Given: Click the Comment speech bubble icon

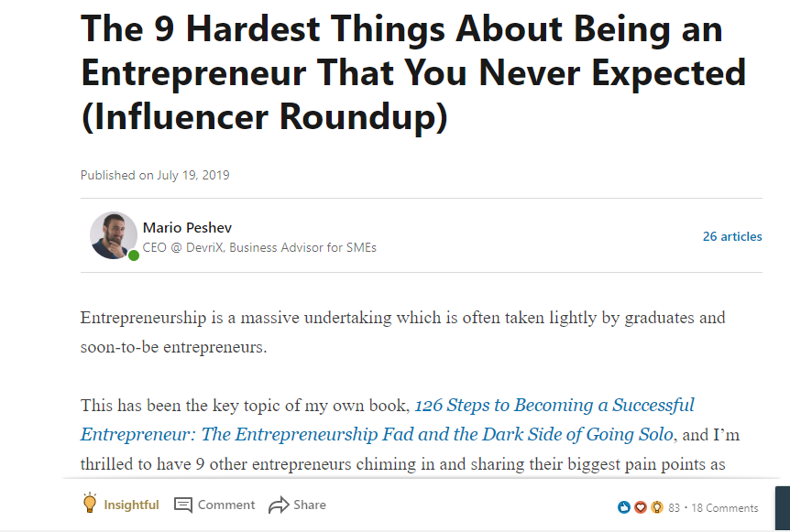Looking at the screenshot, I should [183, 505].
